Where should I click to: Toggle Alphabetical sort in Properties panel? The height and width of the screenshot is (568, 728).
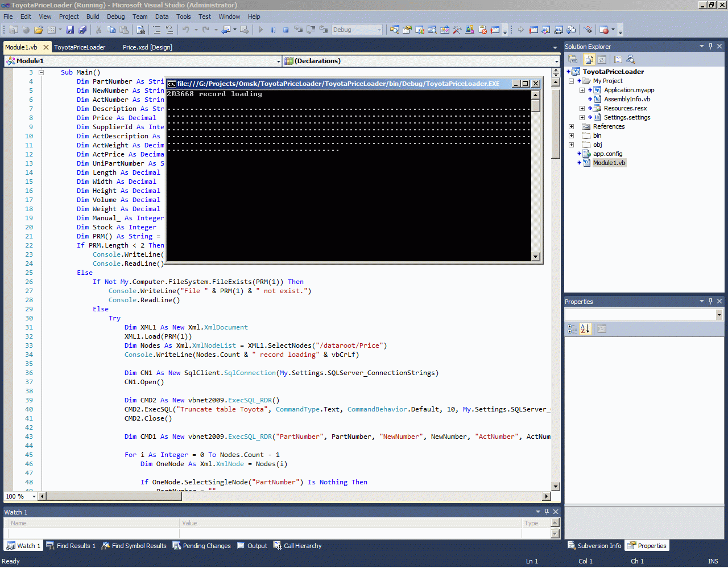585,328
